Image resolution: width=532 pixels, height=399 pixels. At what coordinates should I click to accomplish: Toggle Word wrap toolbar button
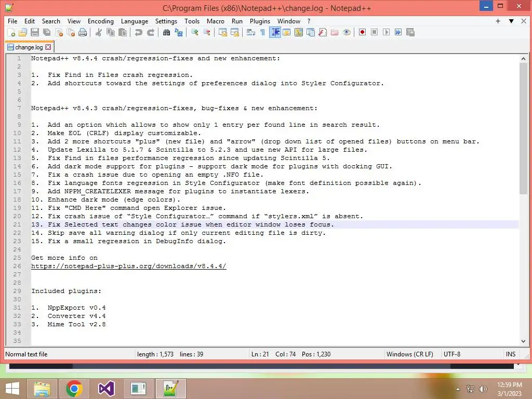(x=251, y=32)
